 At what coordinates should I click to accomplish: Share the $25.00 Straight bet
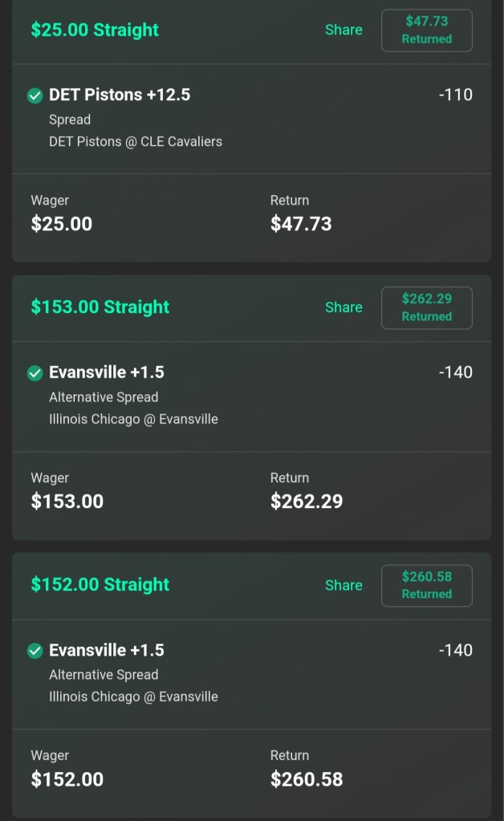[343, 30]
